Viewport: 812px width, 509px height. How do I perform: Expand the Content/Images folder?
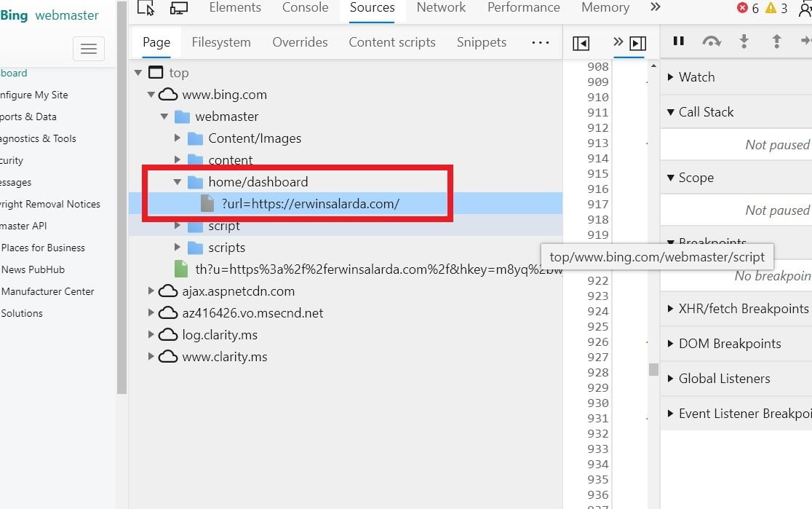[178, 138]
